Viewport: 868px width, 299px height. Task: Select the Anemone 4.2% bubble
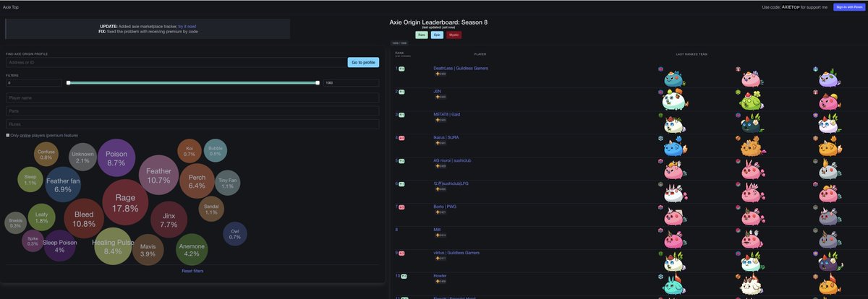click(192, 249)
